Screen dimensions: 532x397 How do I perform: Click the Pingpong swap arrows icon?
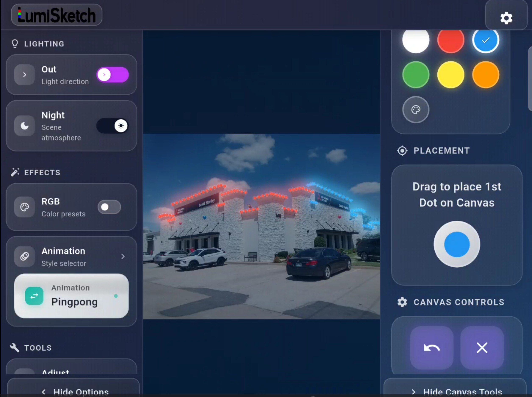(x=34, y=296)
